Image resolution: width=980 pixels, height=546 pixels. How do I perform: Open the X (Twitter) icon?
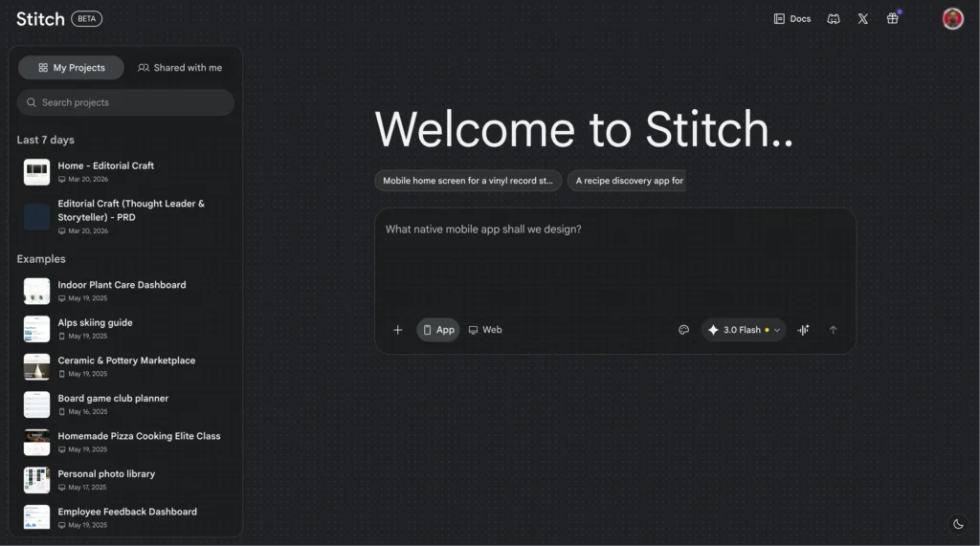tap(862, 19)
